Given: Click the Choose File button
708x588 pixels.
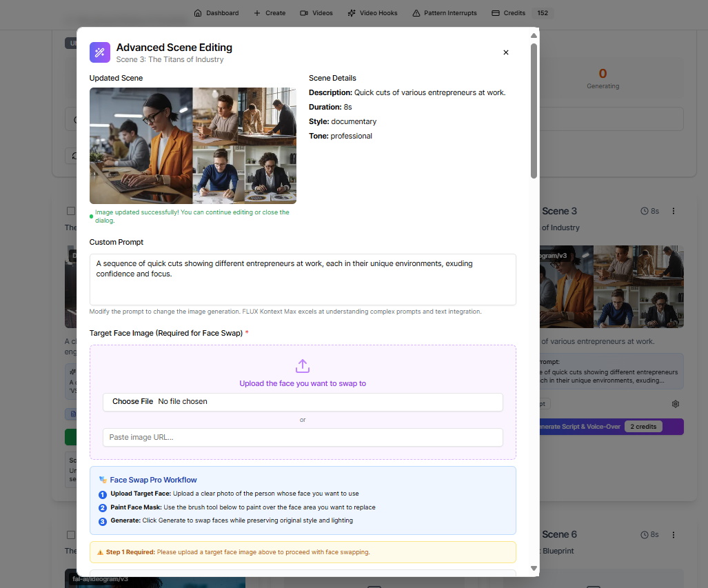Looking at the screenshot, I should pos(132,402).
